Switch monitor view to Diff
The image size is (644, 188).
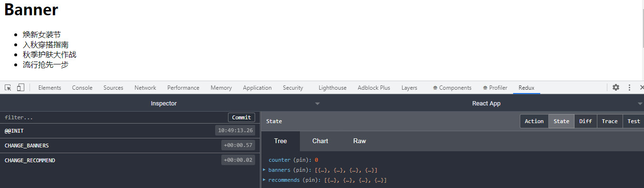coord(585,121)
